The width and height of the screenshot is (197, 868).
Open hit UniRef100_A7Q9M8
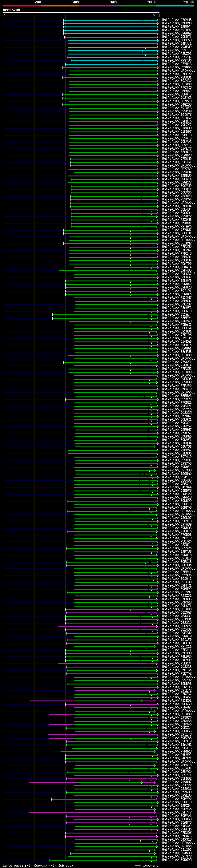click(177, 20)
